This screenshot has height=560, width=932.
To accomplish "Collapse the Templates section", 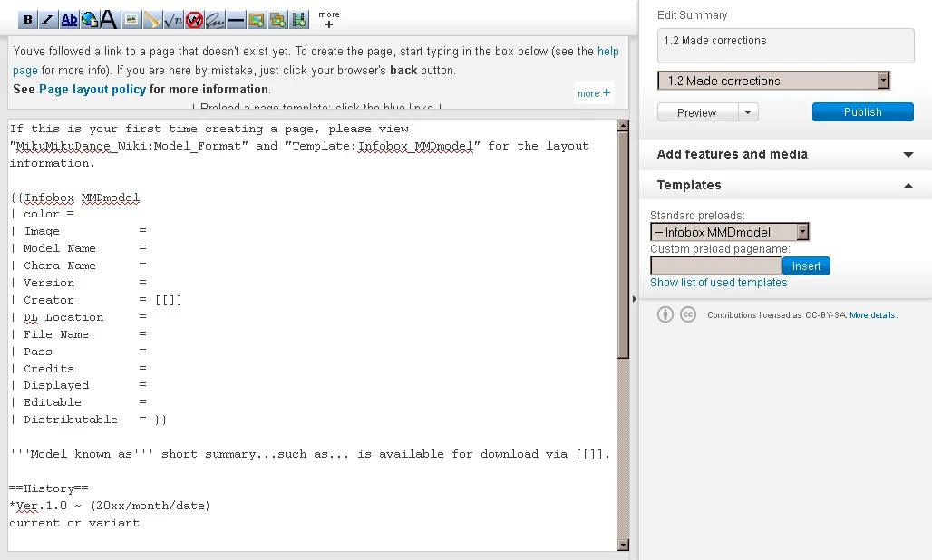I will click(908, 185).
